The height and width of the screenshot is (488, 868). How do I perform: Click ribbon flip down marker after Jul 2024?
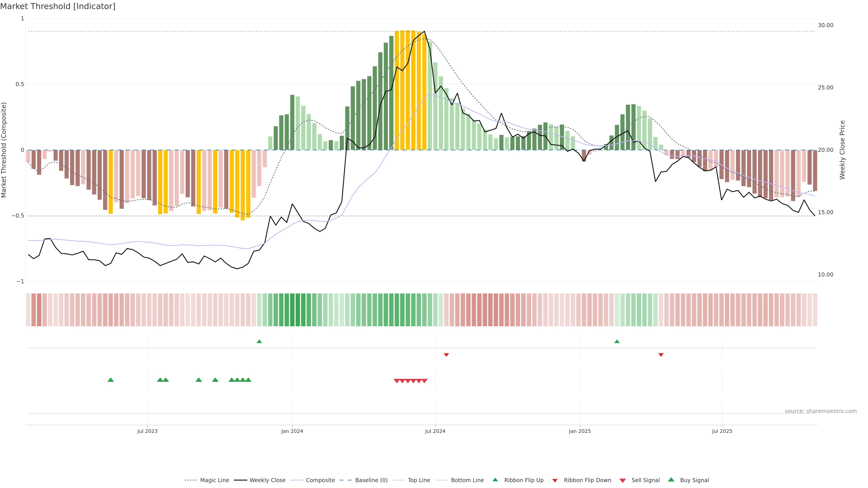[446, 355]
